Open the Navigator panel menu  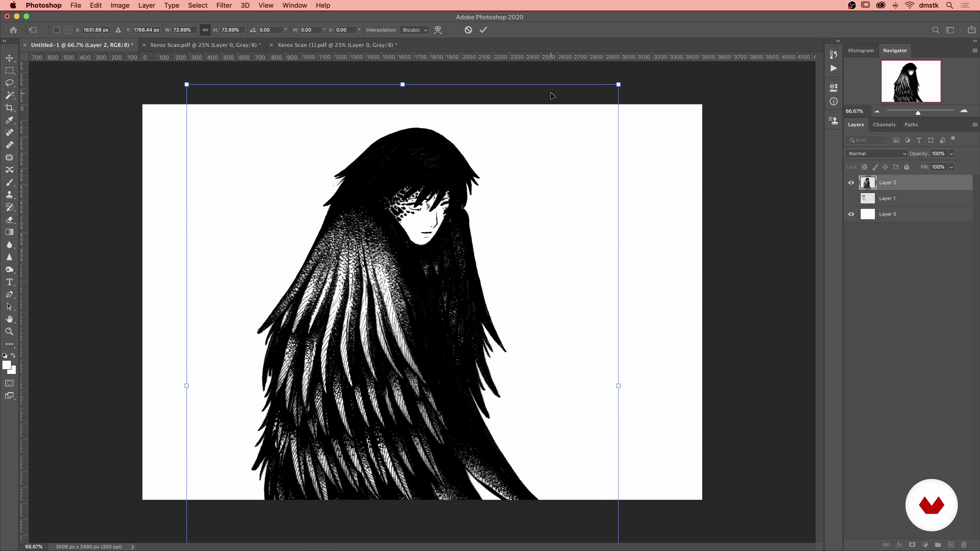pyautogui.click(x=975, y=51)
